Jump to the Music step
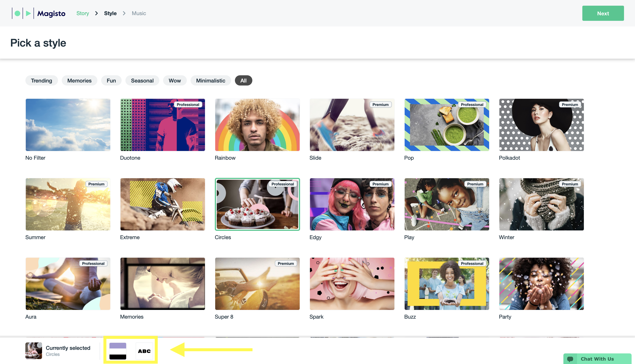Image resolution: width=635 pixels, height=364 pixels. point(139,13)
